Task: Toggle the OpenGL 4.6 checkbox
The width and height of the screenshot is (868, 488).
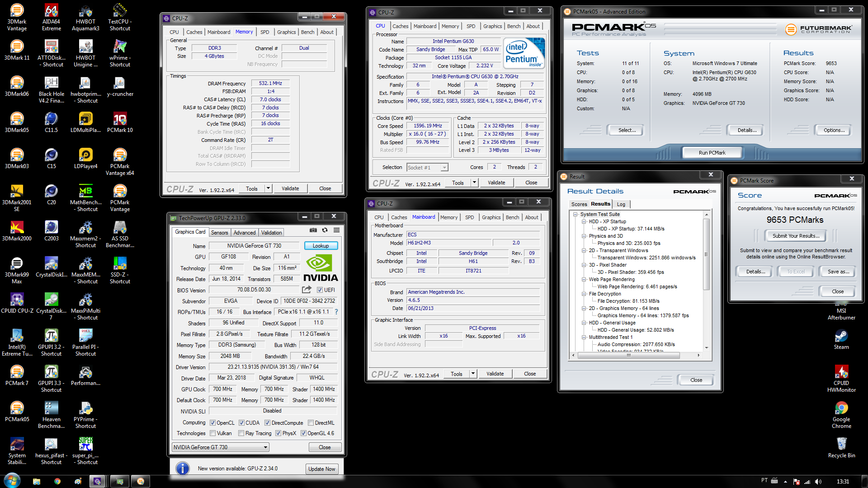Action: coord(303,433)
